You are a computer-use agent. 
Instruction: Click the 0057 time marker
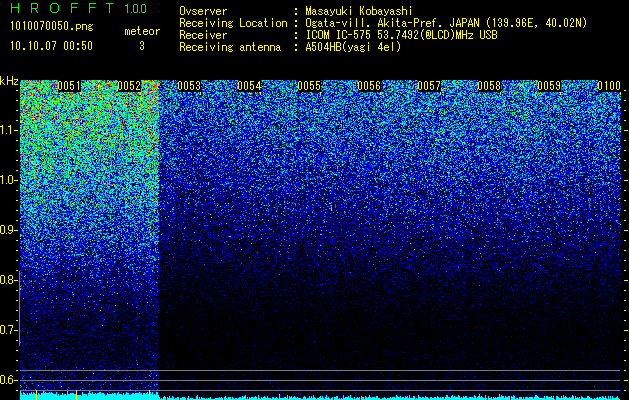click(x=429, y=86)
